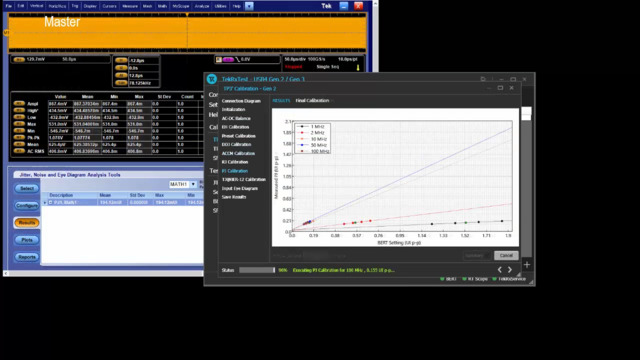The height and width of the screenshot is (360, 640).
Task: Open the Measure menu
Action: [130, 6]
